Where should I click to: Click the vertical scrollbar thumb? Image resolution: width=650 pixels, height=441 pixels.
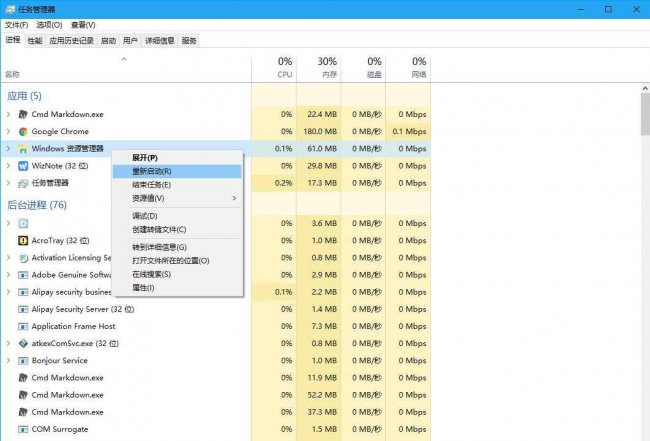point(645,114)
